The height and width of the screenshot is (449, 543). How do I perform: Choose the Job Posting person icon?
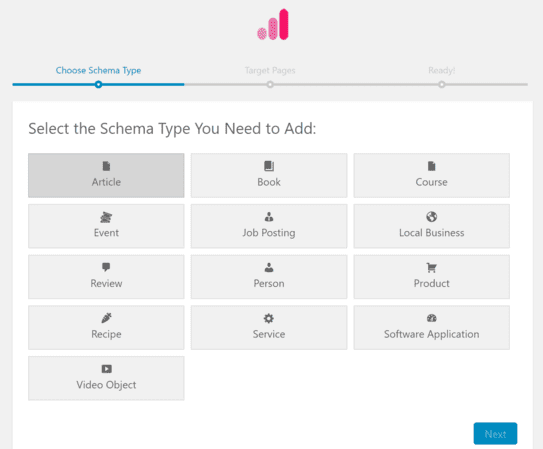[269, 217]
